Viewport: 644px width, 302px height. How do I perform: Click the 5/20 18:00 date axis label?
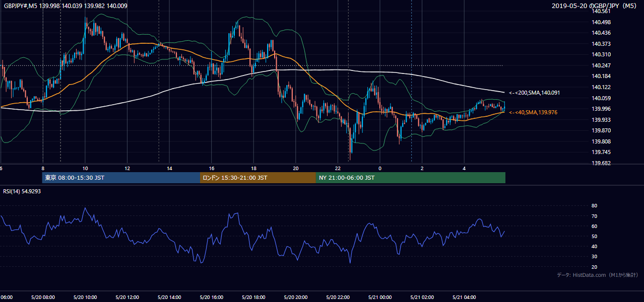pos(253,297)
